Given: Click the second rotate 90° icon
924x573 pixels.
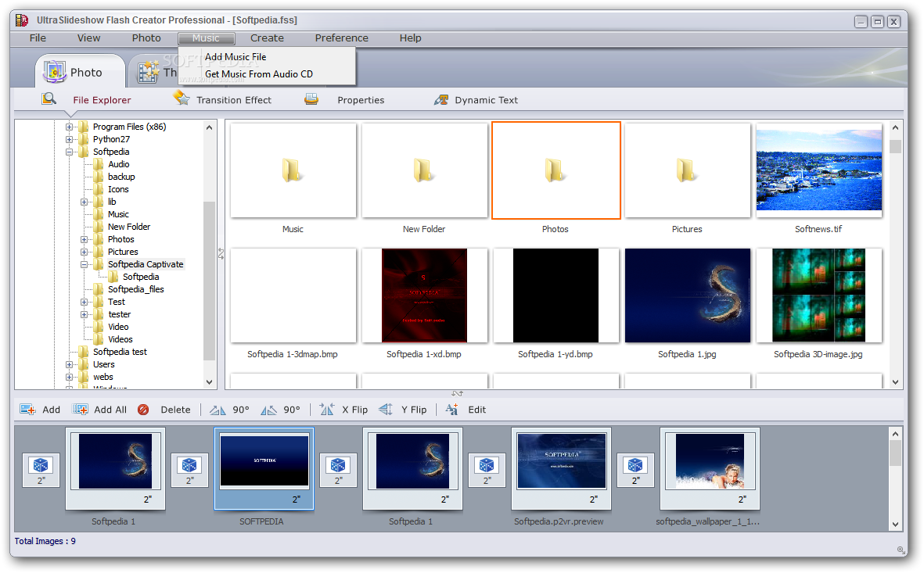Looking at the screenshot, I should tap(268, 410).
